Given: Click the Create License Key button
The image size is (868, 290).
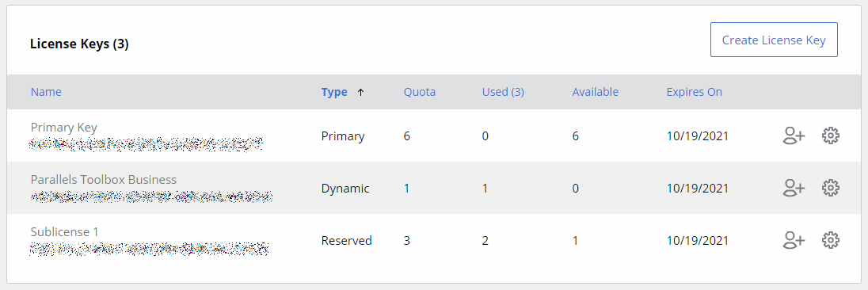Looking at the screenshot, I should (774, 40).
